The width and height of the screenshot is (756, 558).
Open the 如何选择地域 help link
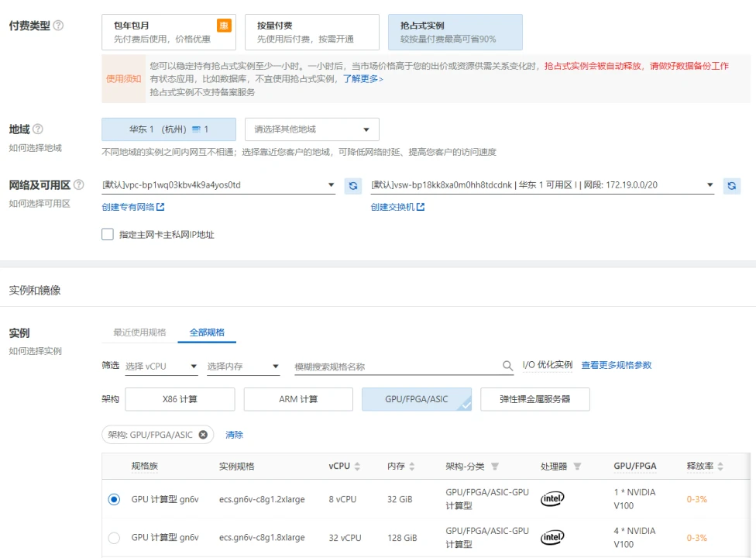(35, 148)
